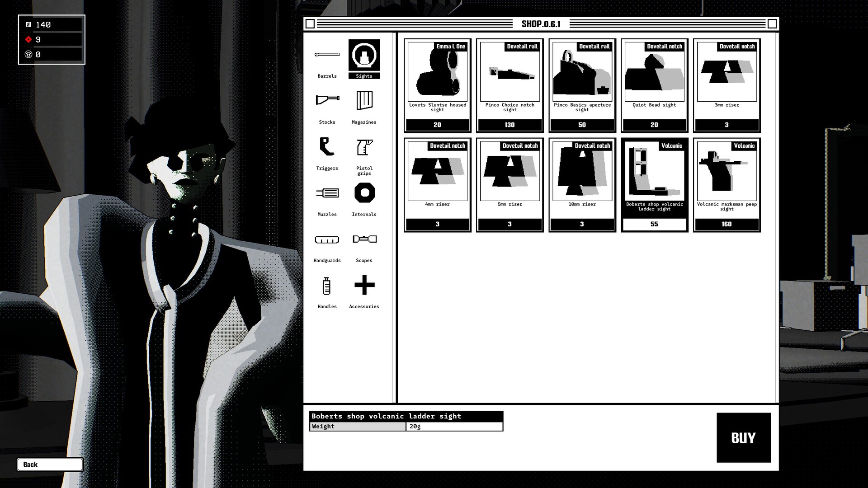Select the 5mm riser card

(x=509, y=185)
